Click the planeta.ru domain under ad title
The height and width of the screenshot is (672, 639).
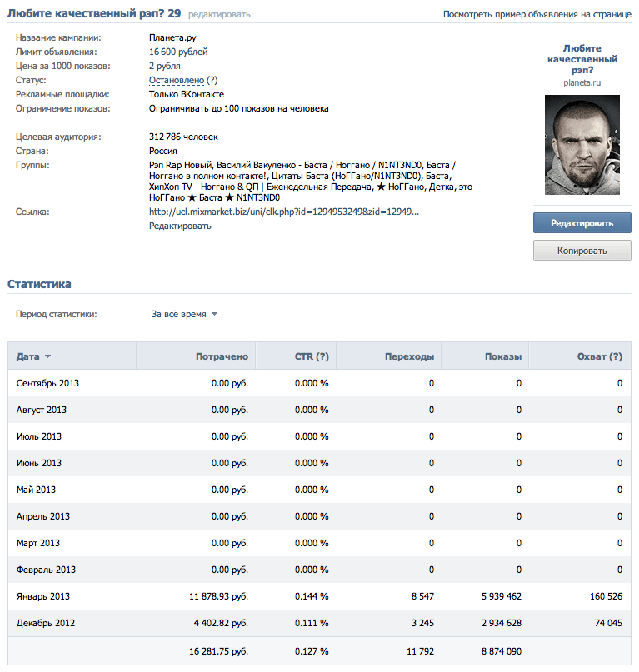click(582, 82)
